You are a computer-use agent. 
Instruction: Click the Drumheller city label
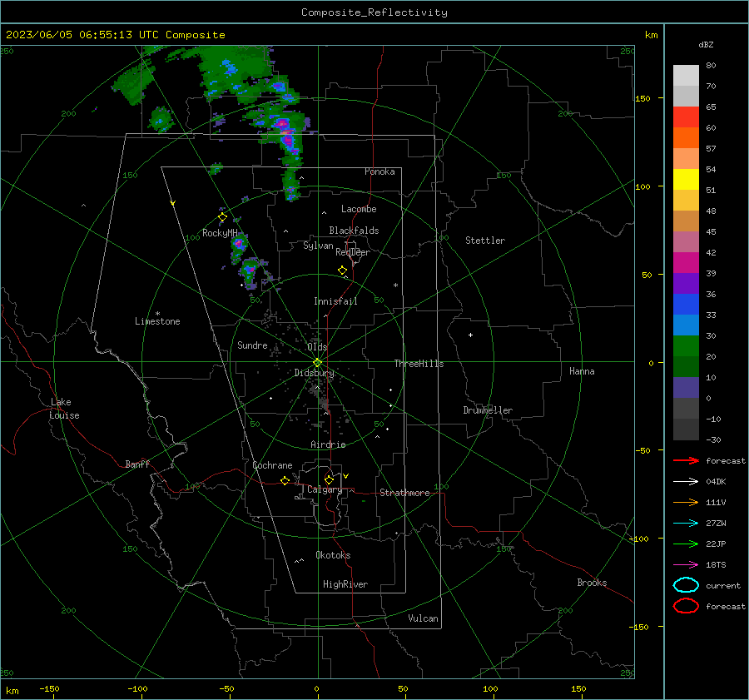pyautogui.click(x=488, y=410)
